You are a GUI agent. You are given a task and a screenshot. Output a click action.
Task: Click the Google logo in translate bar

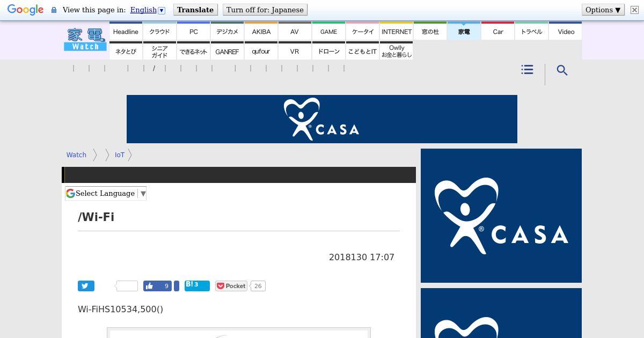pyautogui.click(x=25, y=10)
